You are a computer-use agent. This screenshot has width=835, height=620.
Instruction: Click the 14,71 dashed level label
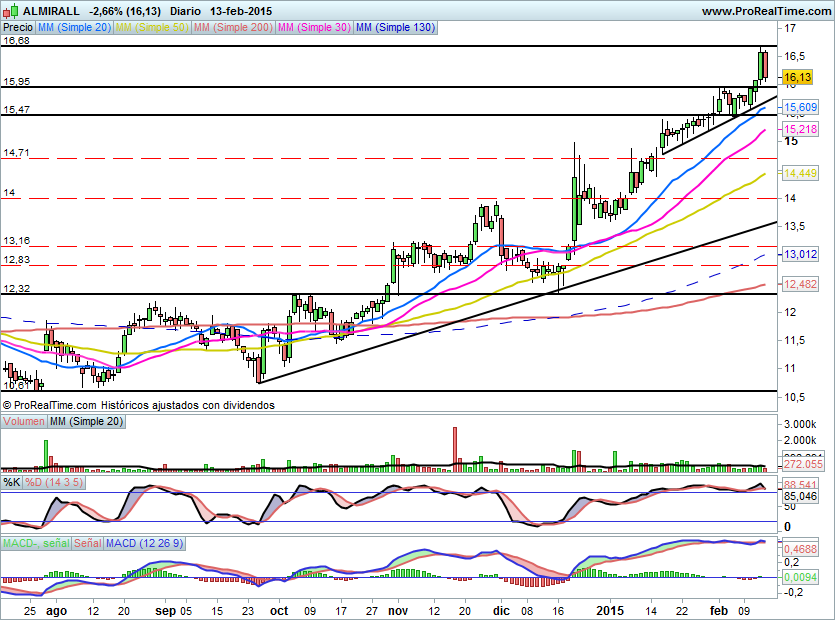tap(17, 153)
